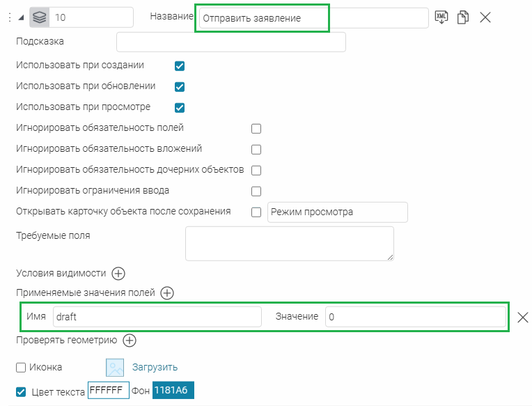Screen dimensions: 532x406
Task: Add geometry check with plus icon
Action: (x=130, y=341)
